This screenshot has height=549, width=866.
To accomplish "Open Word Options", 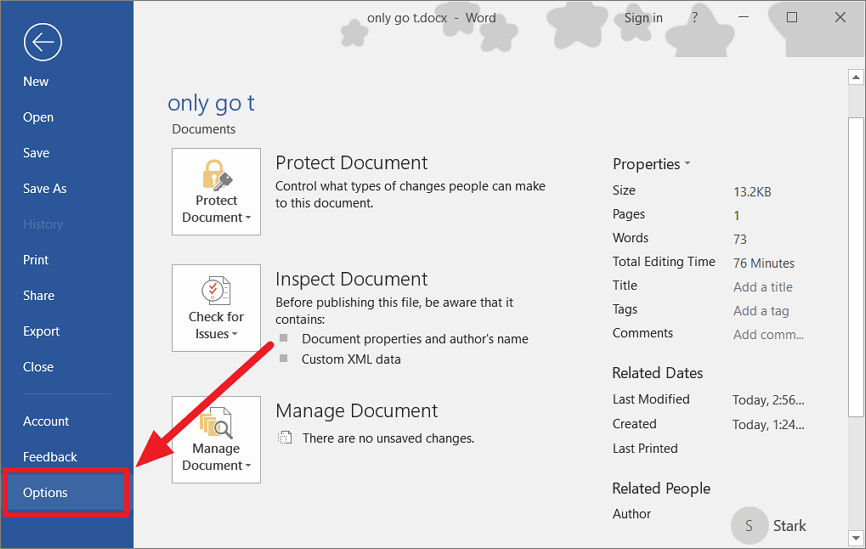I will click(x=66, y=493).
